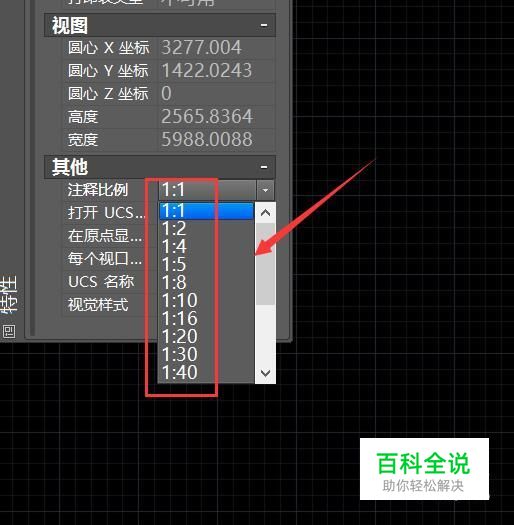Choose 1:16 from scale list
514x525 pixels.
point(206,318)
